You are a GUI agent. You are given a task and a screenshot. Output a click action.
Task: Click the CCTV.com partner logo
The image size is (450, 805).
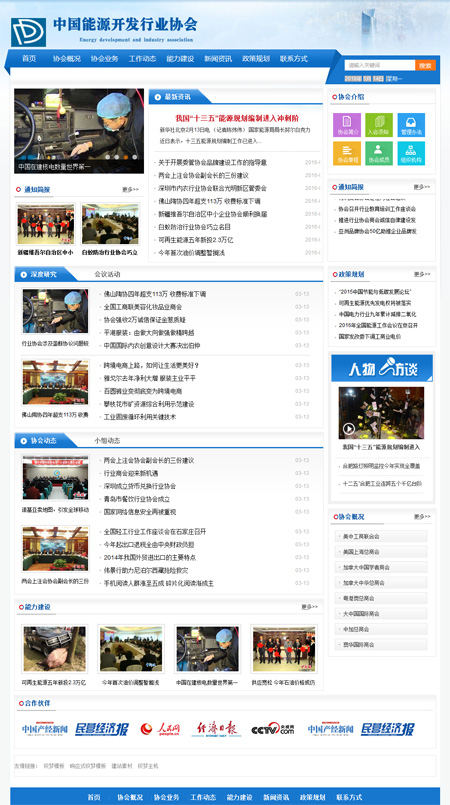tap(272, 729)
